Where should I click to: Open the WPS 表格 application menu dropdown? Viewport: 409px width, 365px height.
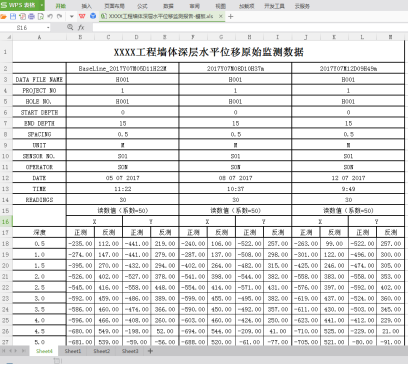point(42,5)
